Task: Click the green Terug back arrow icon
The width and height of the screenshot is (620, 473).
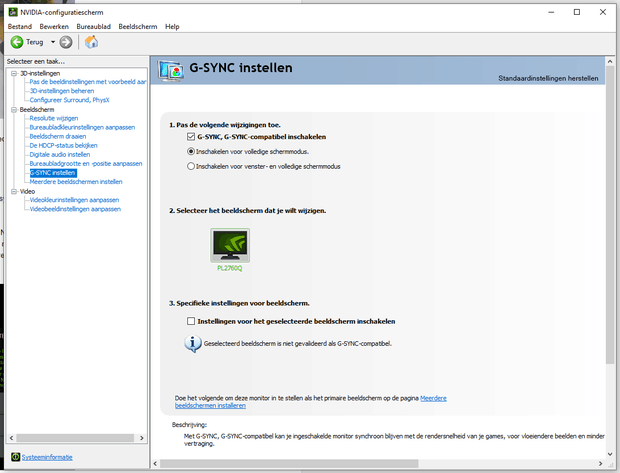Action: click(17, 42)
